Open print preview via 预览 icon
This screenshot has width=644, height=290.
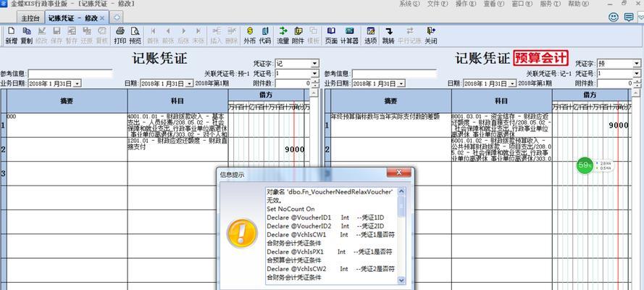pyautogui.click(x=135, y=36)
